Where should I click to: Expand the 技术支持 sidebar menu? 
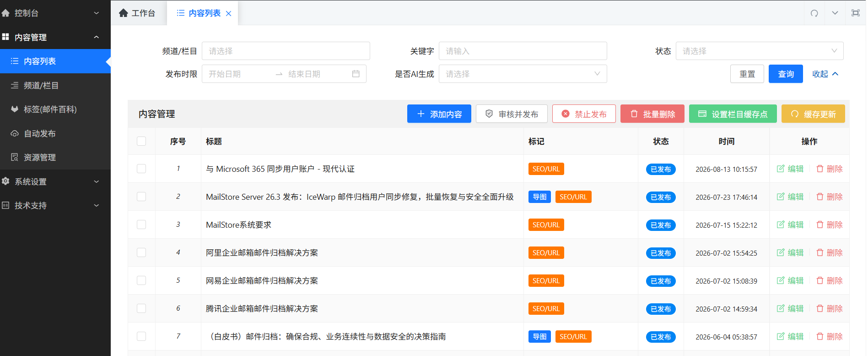point(55,205)
